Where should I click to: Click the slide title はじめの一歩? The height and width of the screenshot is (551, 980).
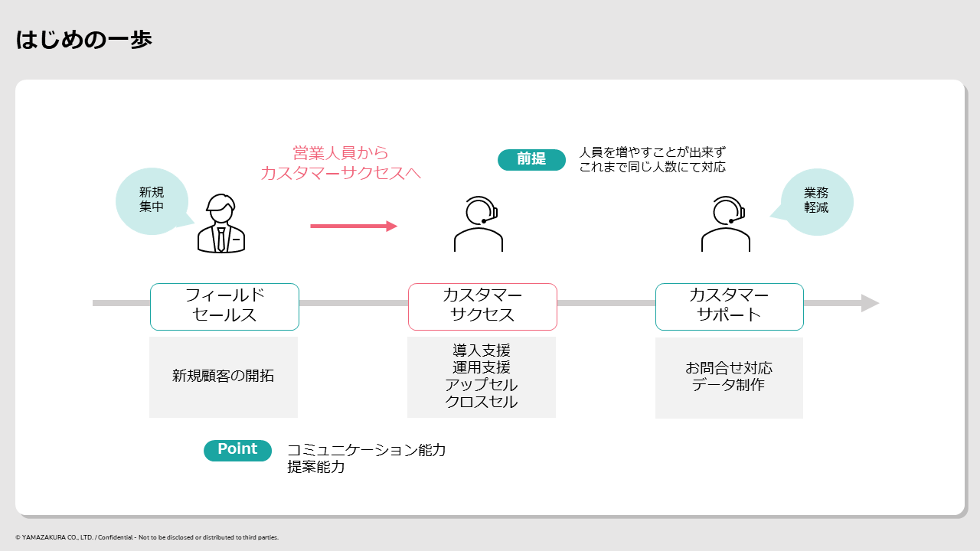(84, 40)
